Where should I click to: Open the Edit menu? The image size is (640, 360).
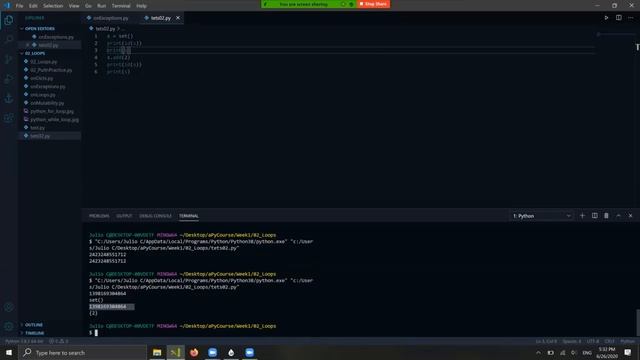click(x=33, y=6)
